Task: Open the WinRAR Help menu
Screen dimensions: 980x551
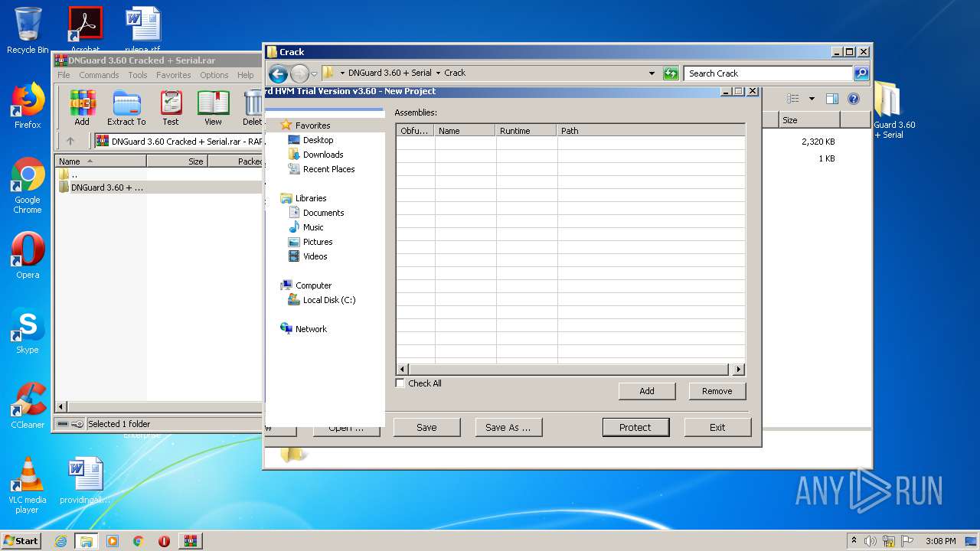Action: click(246, 75)
